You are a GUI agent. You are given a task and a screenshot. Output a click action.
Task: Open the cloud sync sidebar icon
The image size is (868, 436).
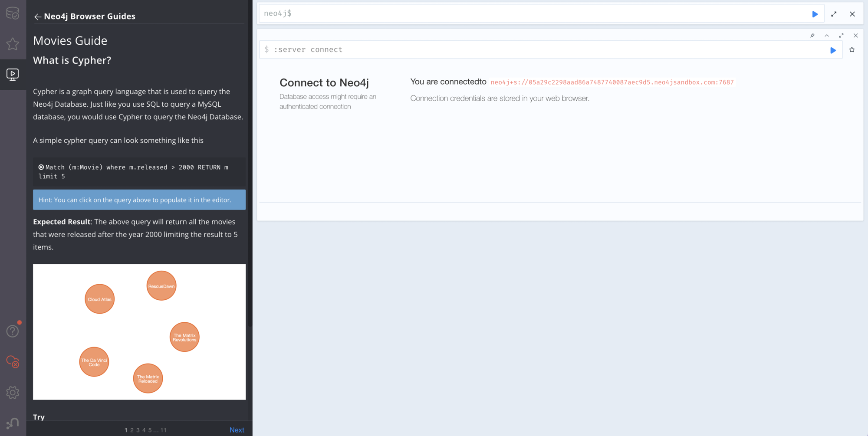(13, 361)
